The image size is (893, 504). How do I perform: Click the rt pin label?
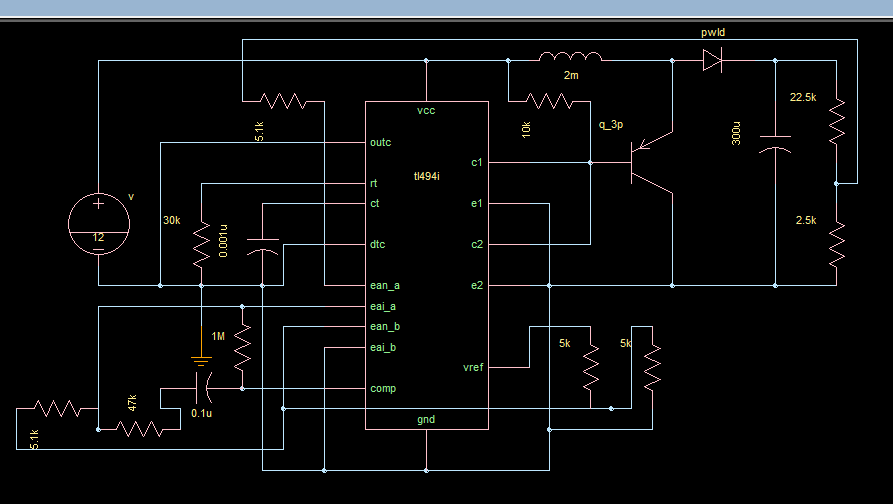[x=374, y=183]
